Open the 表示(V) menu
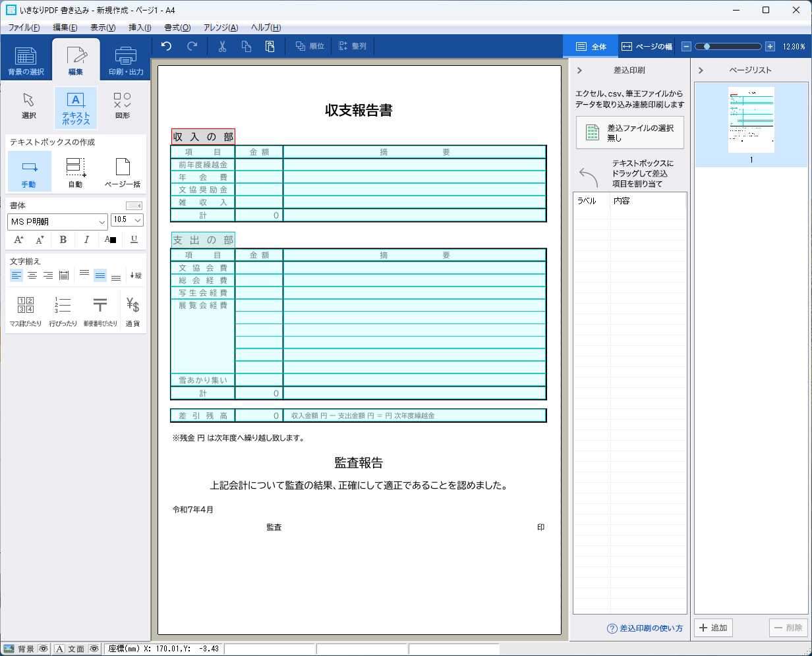Screen dimensions: 812x656 (103, 28)
